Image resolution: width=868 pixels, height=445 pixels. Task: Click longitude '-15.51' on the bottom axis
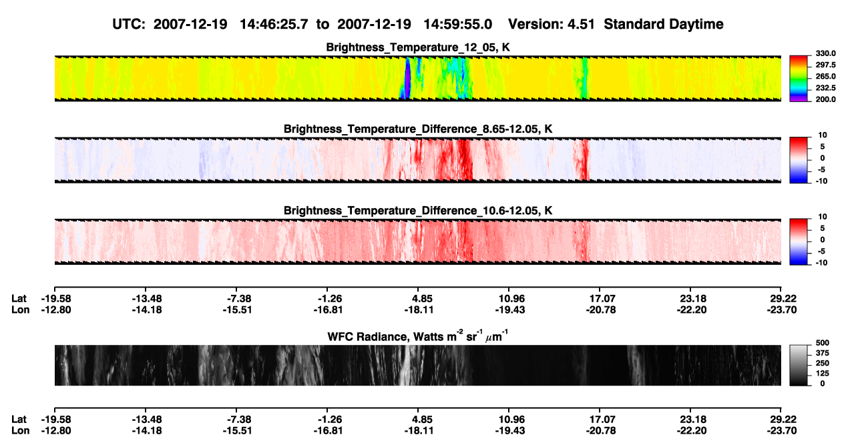pyautogui.click(x=236, y=430)
